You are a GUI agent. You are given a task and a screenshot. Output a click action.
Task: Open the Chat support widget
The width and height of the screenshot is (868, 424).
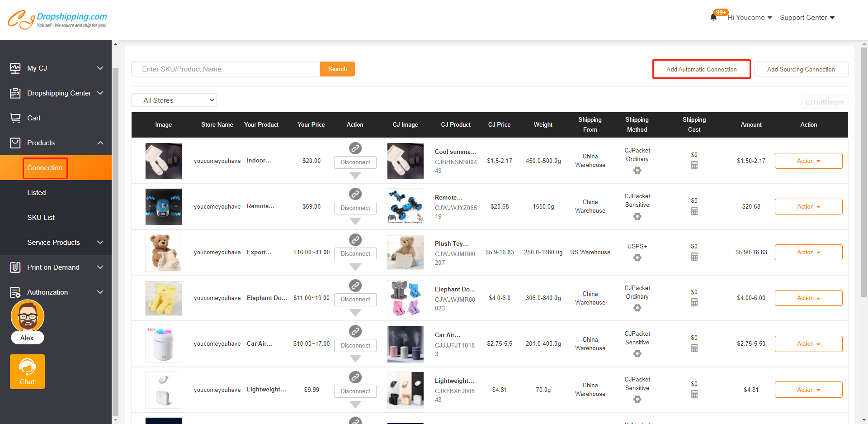[x=27, y=372]
